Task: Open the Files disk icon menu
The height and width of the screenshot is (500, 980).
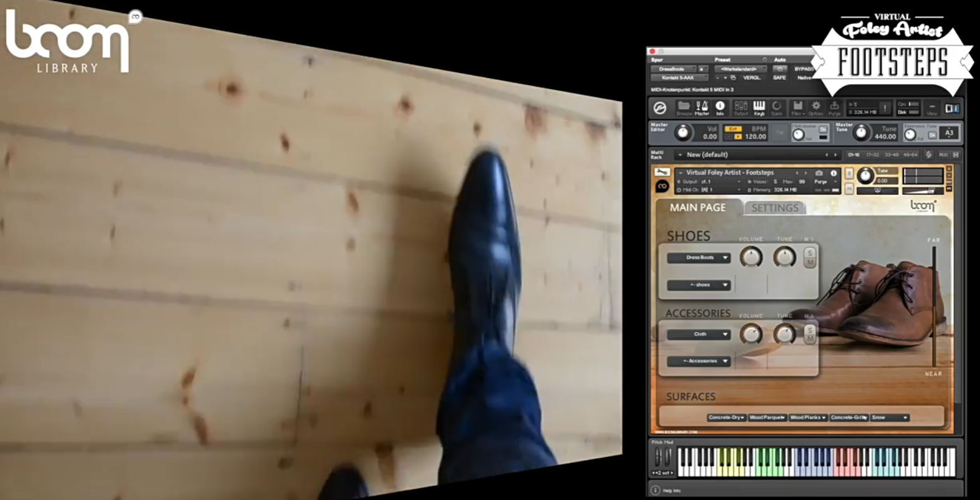Action: [x=797, y=107]
